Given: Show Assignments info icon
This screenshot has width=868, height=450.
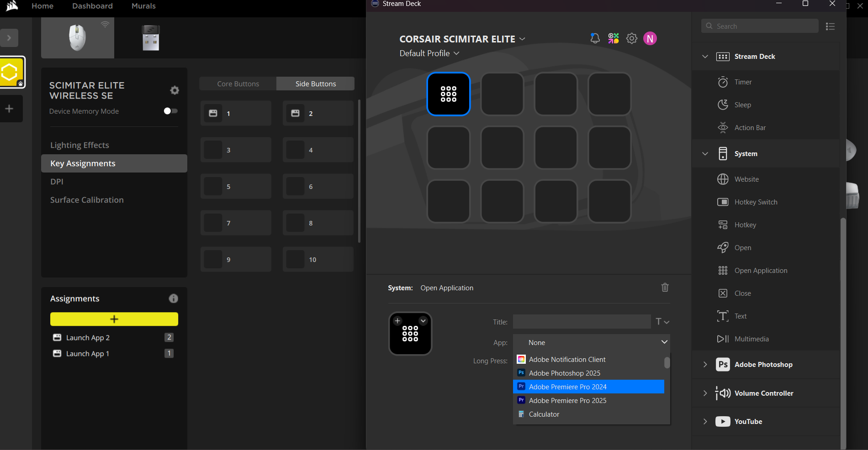Looking at the screenshot, I should coord(174,298).
